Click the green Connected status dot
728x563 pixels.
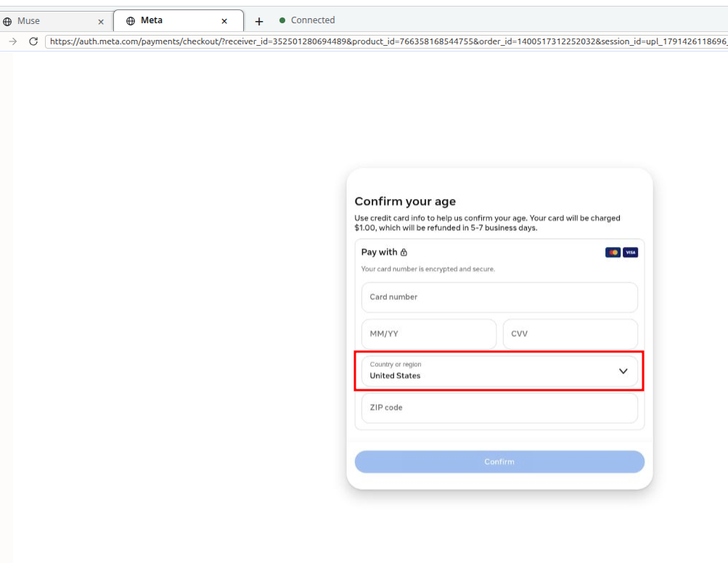[282, 20]
